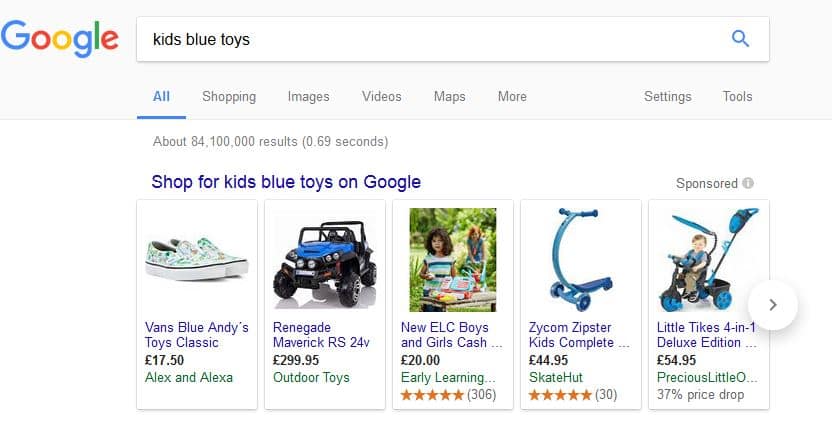Click the Vans shoes product image
The image size is (832, 432).
click(197, 260)
